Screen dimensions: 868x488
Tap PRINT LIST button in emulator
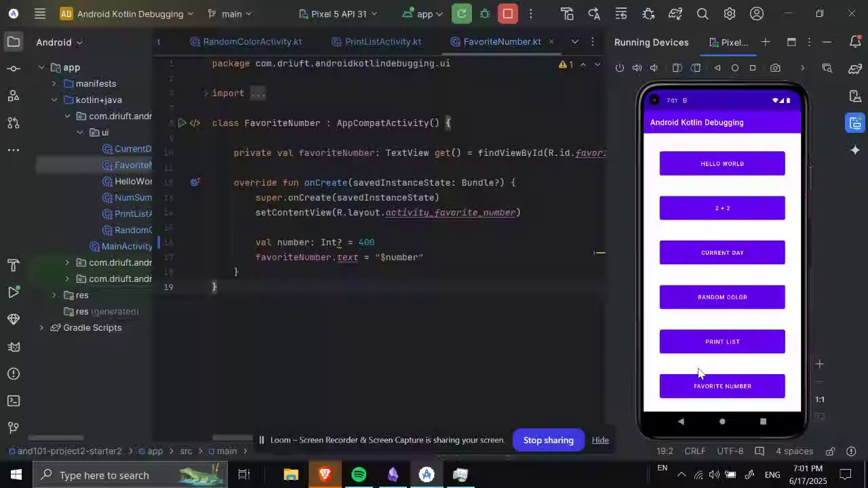tap(722, 342)
